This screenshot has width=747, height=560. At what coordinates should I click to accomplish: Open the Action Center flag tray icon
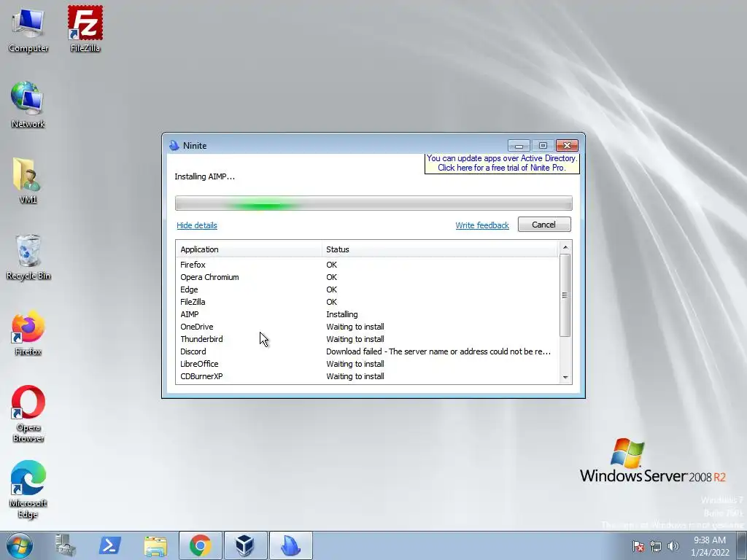[638, 546]
